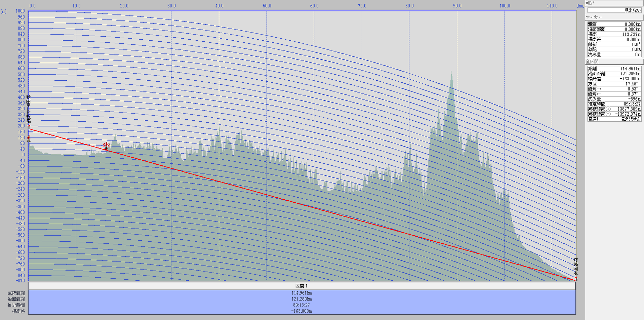Click 標高差 -163.000m in 全区間 side panel
Screen dimensions: 644x320
click(x=614, y=79)
